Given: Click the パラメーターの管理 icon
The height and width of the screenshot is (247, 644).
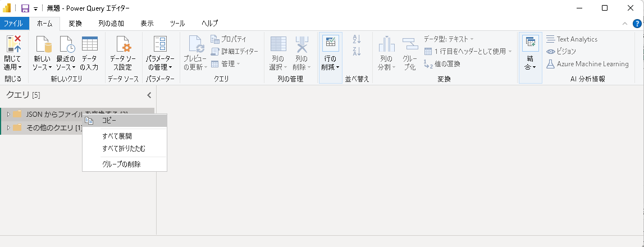Looking at the screenshot, I should [x=160, y=44].
